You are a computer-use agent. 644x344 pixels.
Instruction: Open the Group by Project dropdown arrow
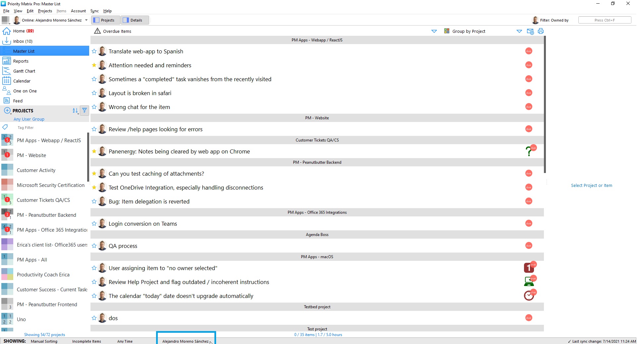[519, 31]
